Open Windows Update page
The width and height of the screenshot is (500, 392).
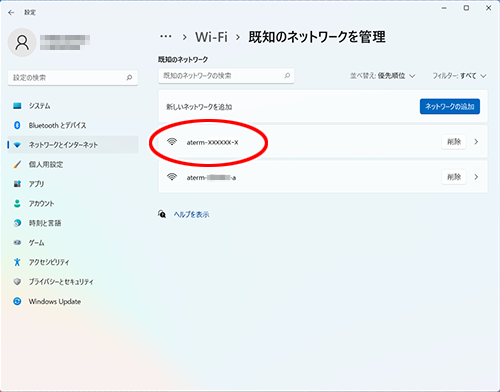pyautogui.click(x=73, y=301)
